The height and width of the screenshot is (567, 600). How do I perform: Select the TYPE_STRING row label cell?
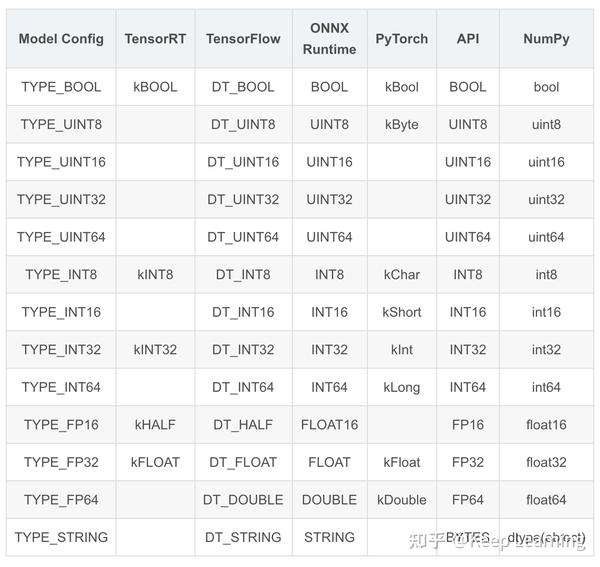(x=61, y=537)
